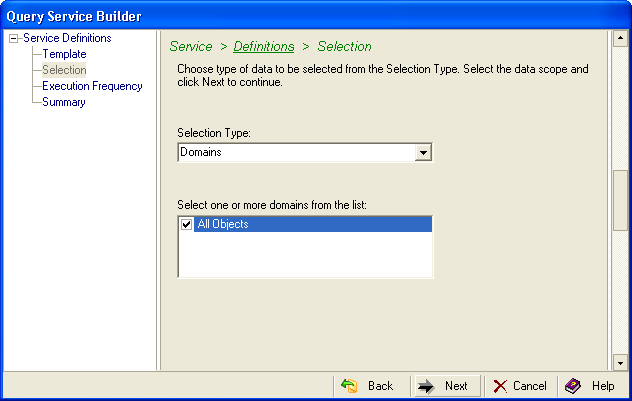Click the red Cancel X icon
Screen dimensions: 632x401
click(500, 386)
